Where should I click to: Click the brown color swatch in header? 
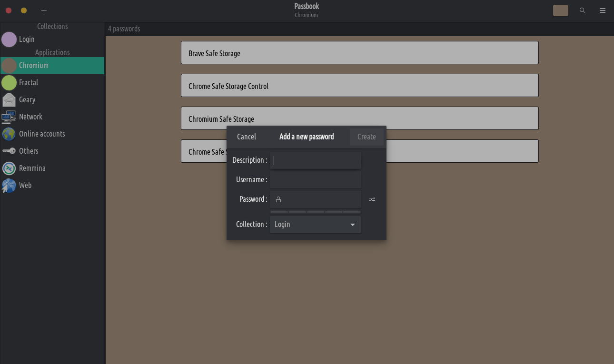pos(560,10)
